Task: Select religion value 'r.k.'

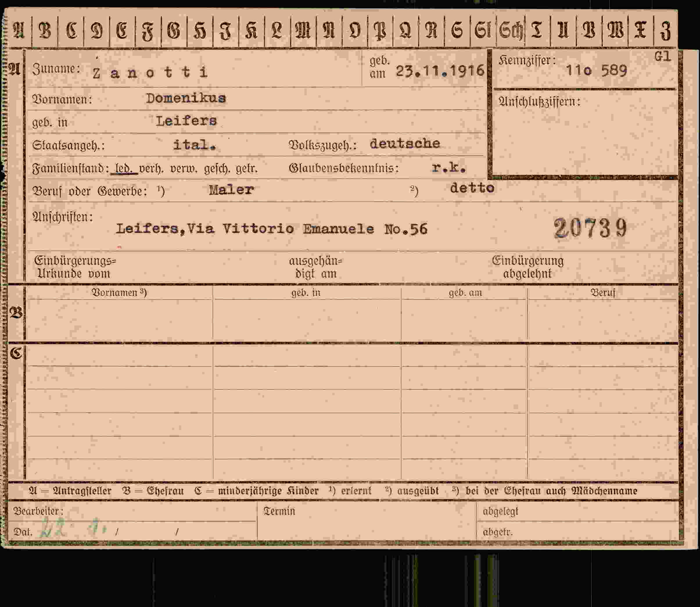Action: coord(449,167)
